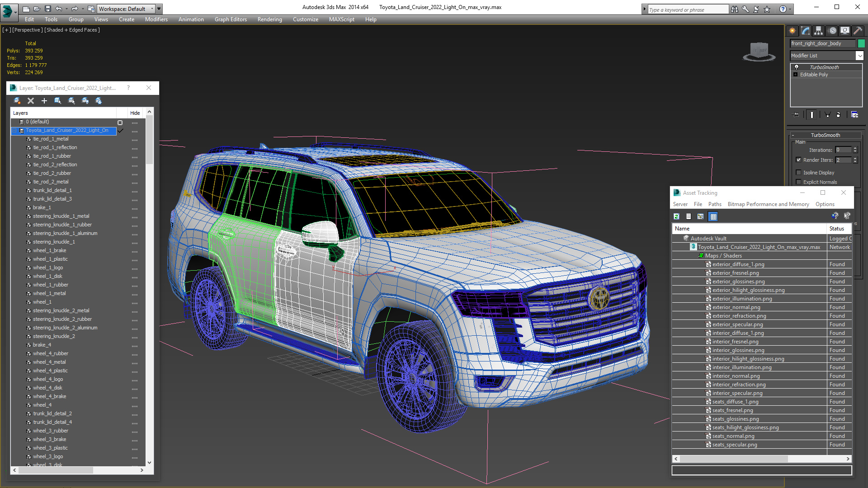The width and height of the screenshot is (868, 488).
Task: Click the green object color swatch
Action: click(x=861, y=43)
